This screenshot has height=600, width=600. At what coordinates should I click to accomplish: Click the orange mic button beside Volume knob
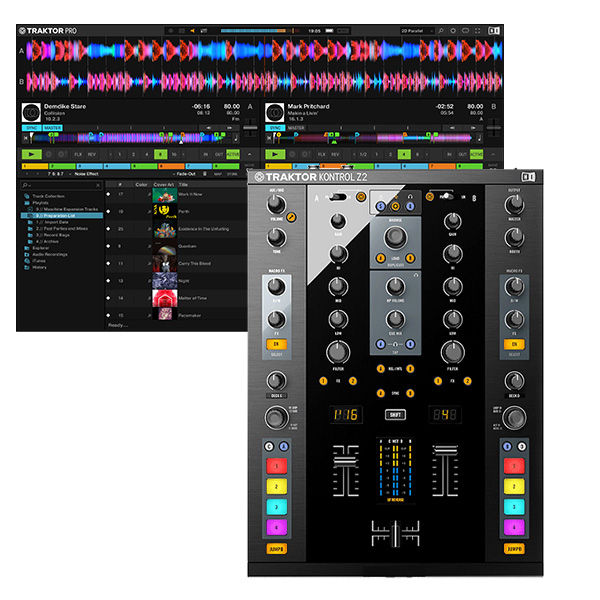click(292, 217)
